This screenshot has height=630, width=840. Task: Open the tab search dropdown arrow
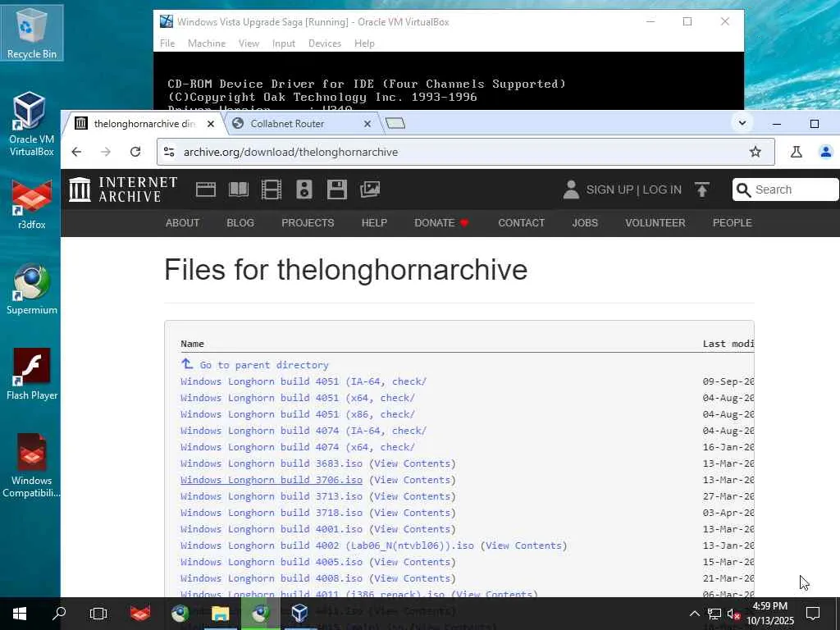tap(742, 123)
